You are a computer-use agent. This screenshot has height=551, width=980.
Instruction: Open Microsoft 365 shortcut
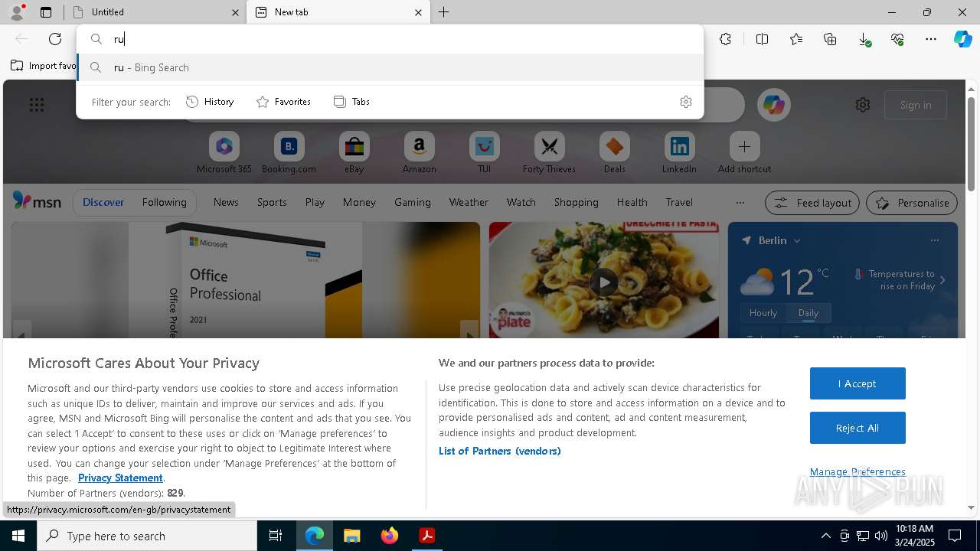point(224,152)
